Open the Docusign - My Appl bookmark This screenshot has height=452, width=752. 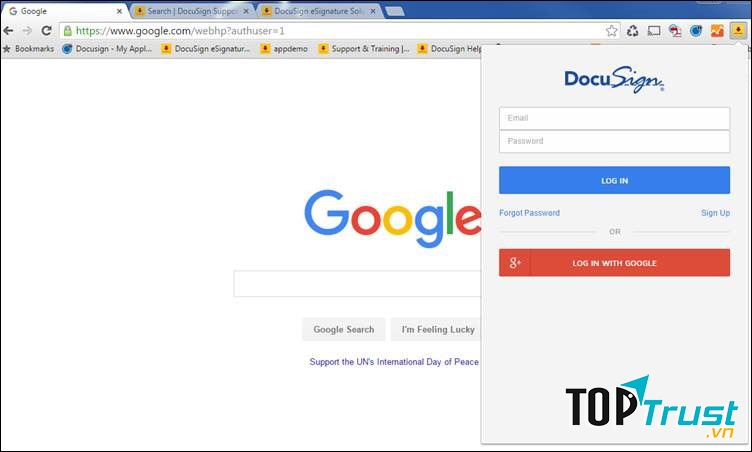coord(107,48)
